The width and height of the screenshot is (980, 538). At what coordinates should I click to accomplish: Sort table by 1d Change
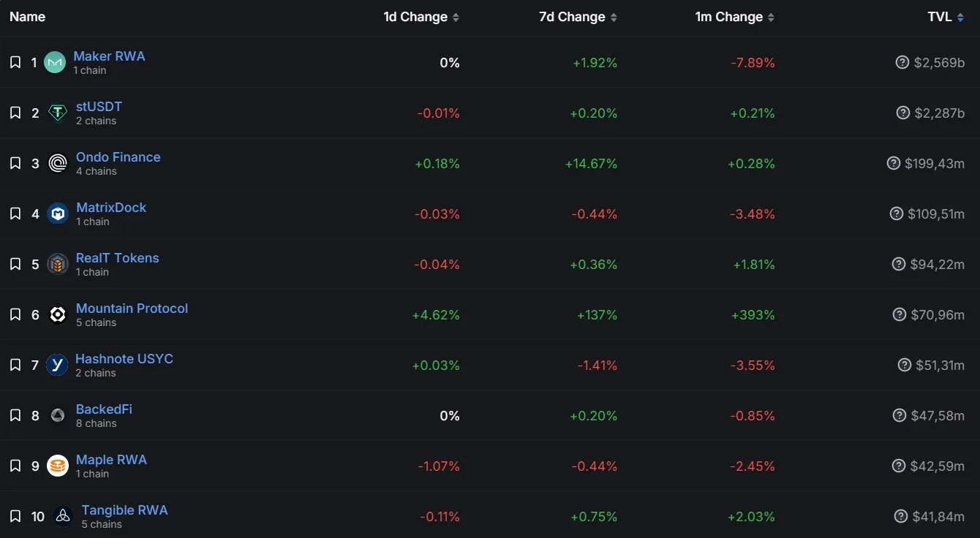(421, 17)
